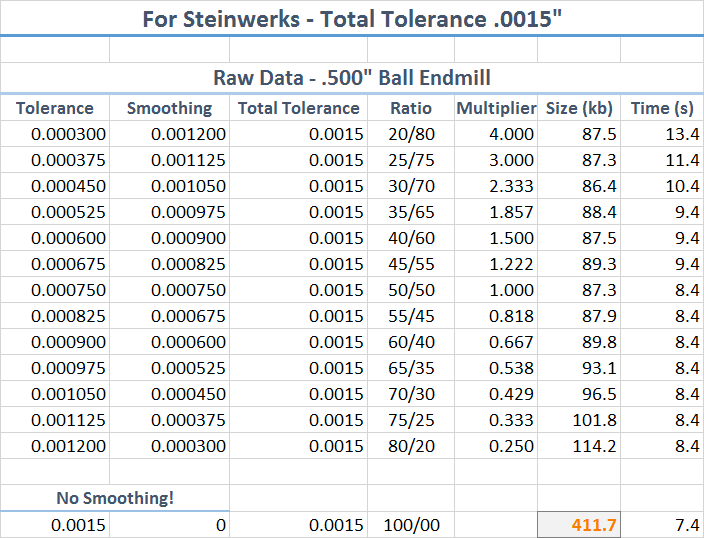Select ratio cell 100/00
This screenshot has height=538, width=704.
click(411, 525)
